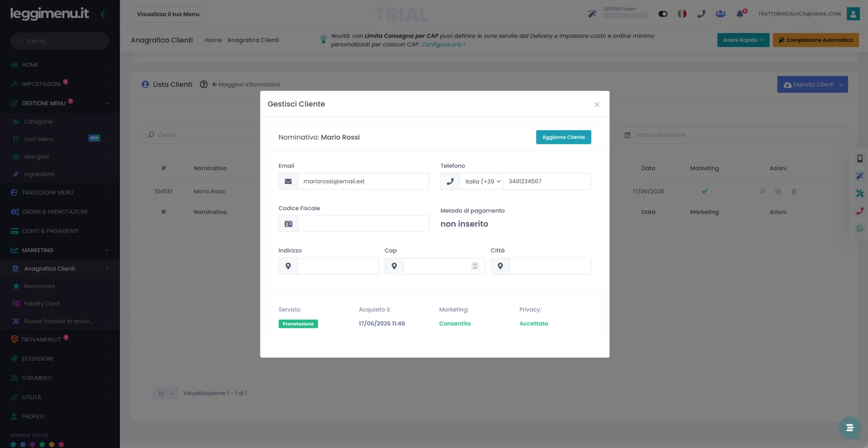The height and width of the screenshot is (448, 868).
Task: Open the notifications bell icon
Action: [x=740, y=14]
